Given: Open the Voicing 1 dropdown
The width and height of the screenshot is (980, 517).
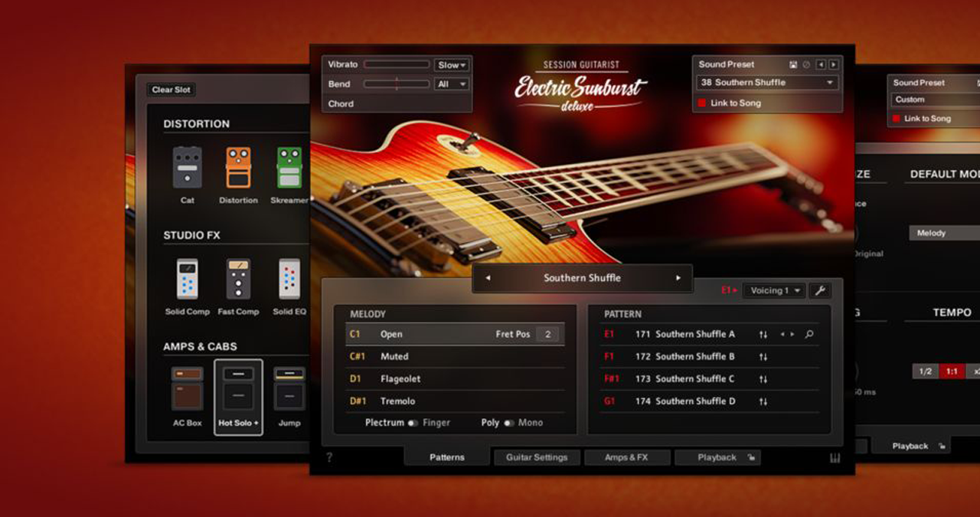Looking at the screenshot, I should [x=774, y=290].
